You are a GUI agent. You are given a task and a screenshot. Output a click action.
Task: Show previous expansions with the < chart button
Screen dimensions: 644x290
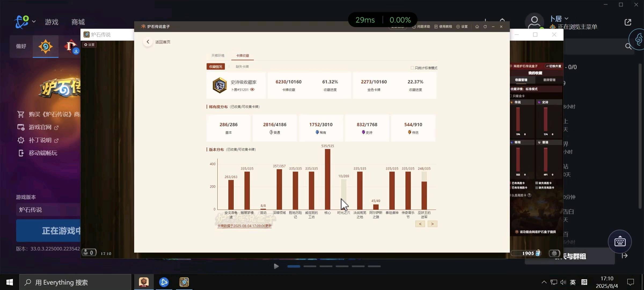point(420,224)
